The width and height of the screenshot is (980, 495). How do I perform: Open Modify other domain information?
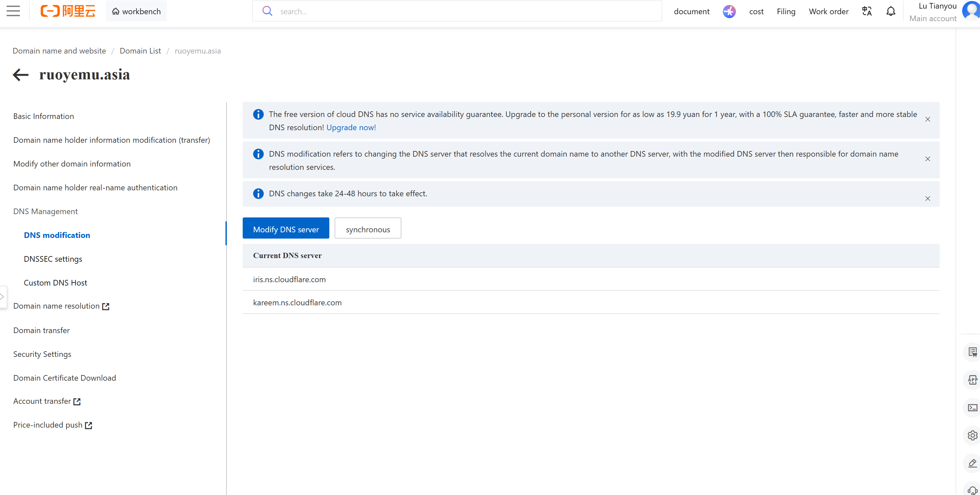(x=71, y=164)
